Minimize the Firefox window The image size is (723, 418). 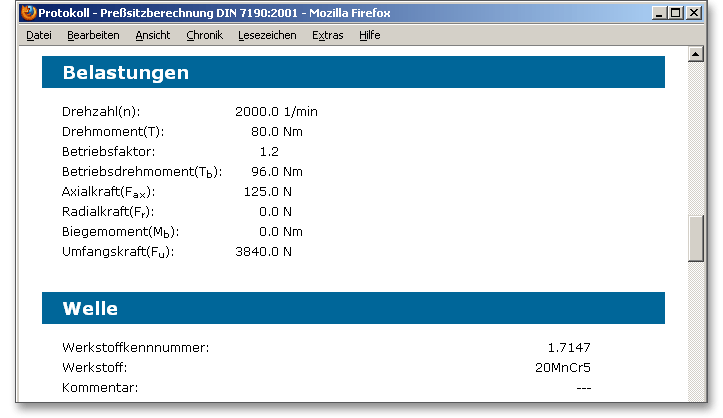[659, 13]
